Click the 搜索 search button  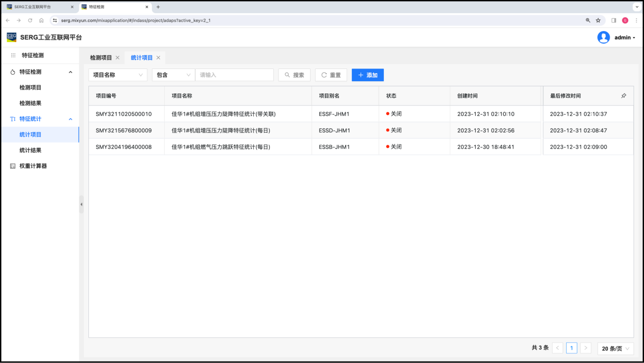[x=294, y=75]
